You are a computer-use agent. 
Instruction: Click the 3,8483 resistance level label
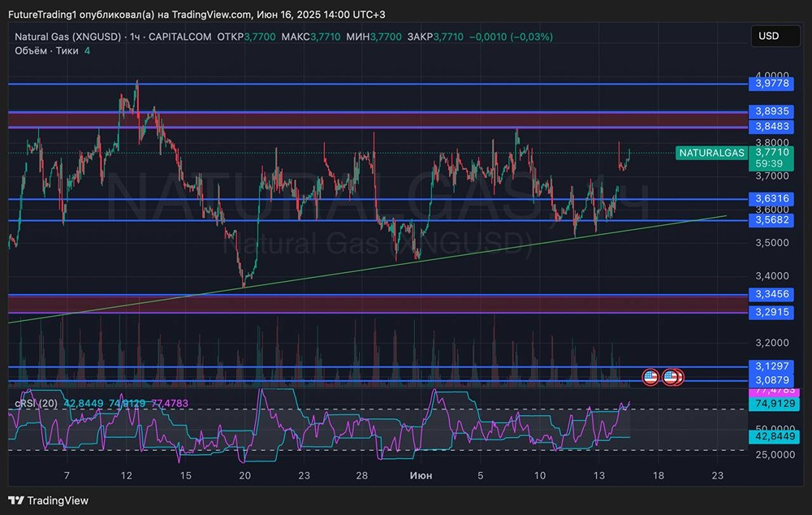(x=771, y=127)
